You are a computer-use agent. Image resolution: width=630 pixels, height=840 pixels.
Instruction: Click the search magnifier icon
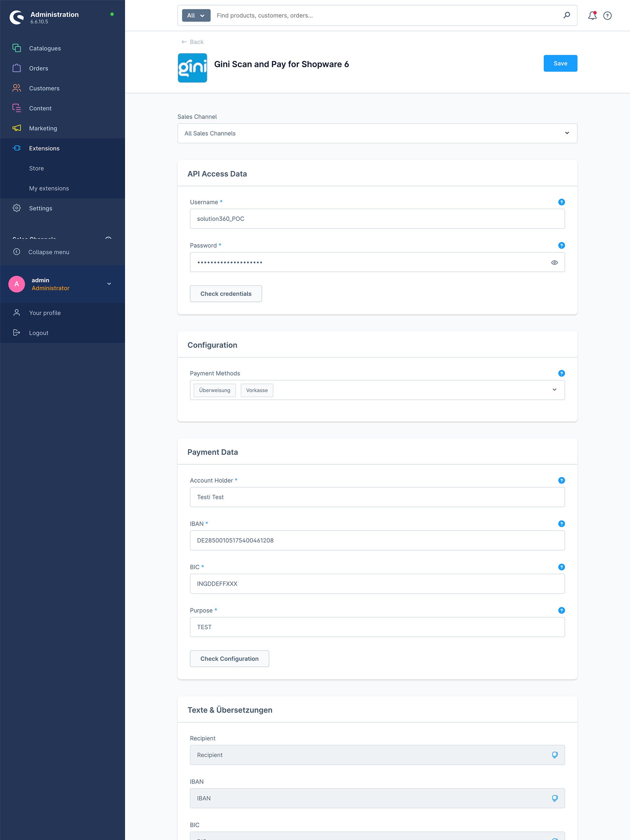567,15
